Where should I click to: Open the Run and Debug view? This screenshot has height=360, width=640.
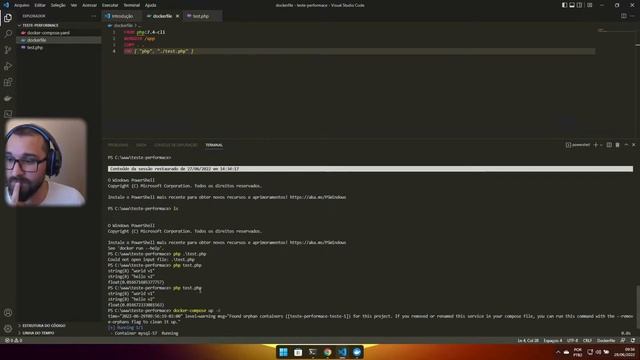coord(8,66)
